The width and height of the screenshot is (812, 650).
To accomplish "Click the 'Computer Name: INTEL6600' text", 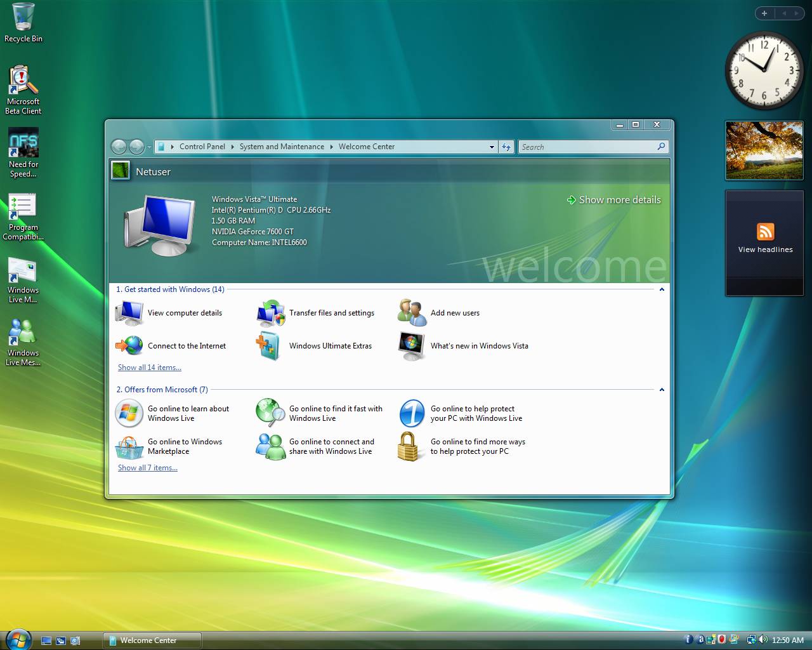I will [259, 242].
